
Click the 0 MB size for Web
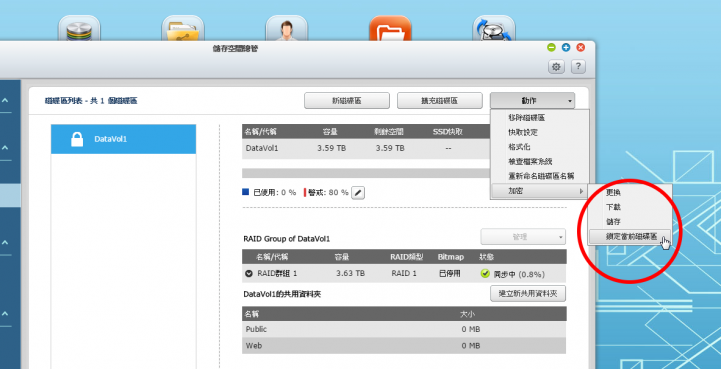(x=471, y=346)
